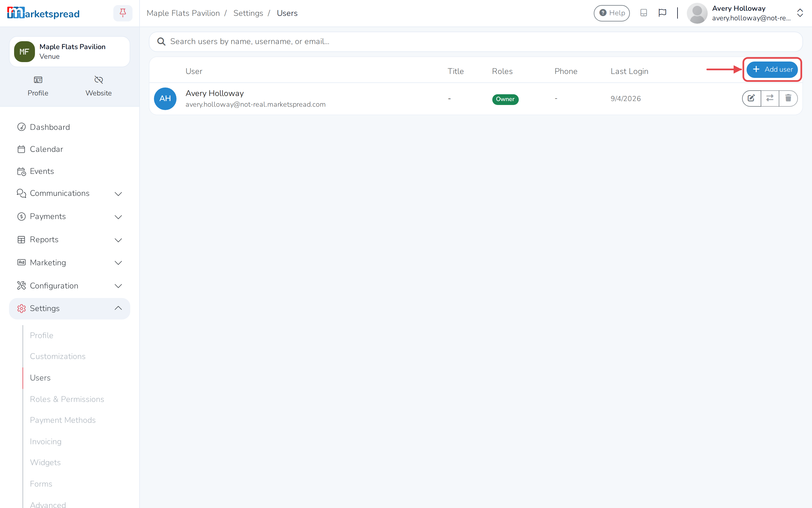The width and height of the screenshot is (812, 508).
Task: Click the account profile picture
Action: tap(697, 13)
